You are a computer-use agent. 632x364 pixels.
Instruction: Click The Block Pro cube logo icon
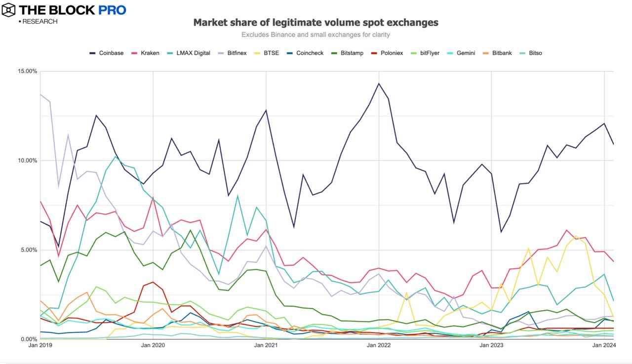9,10
